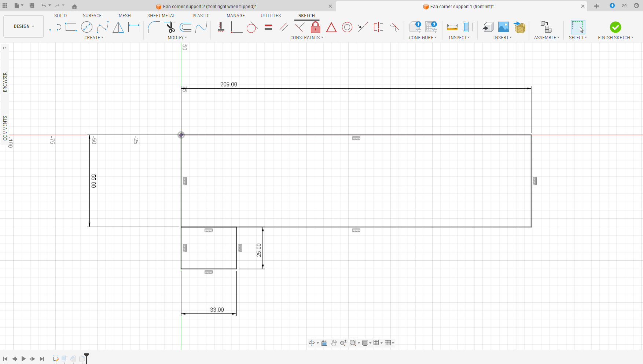Expand the Constraints menu

[x=307, y=38]
